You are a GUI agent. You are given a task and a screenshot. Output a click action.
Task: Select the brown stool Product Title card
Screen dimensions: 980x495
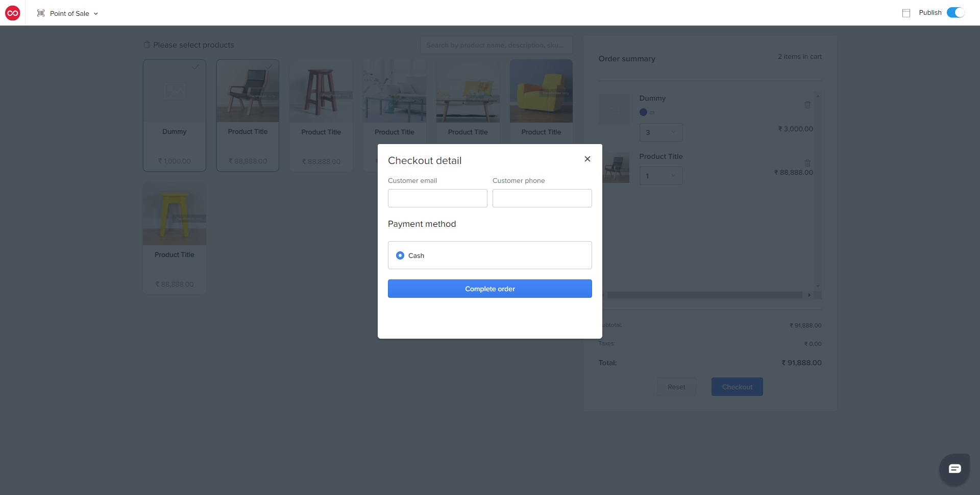[x=321, y=115]
